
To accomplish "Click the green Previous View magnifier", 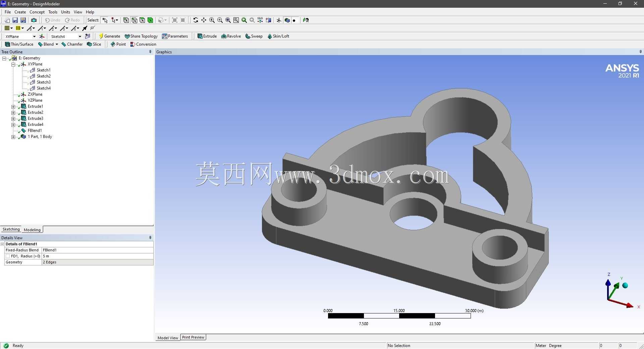I will coord(244,20).
